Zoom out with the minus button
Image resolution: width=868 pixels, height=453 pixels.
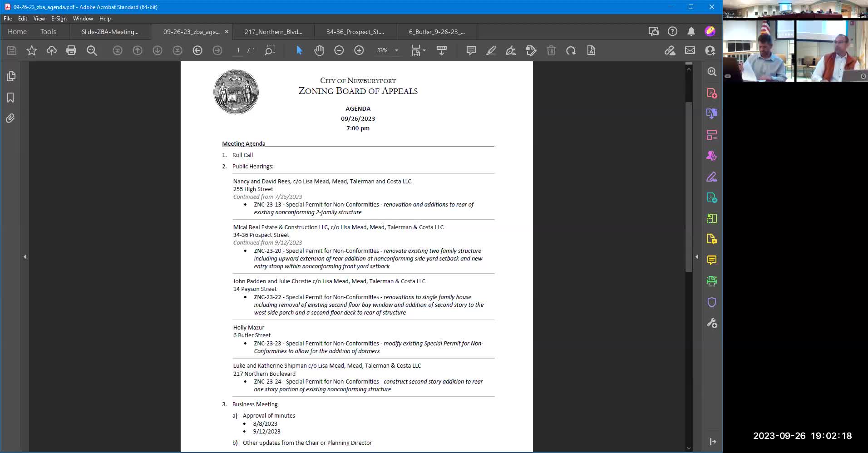339,50
